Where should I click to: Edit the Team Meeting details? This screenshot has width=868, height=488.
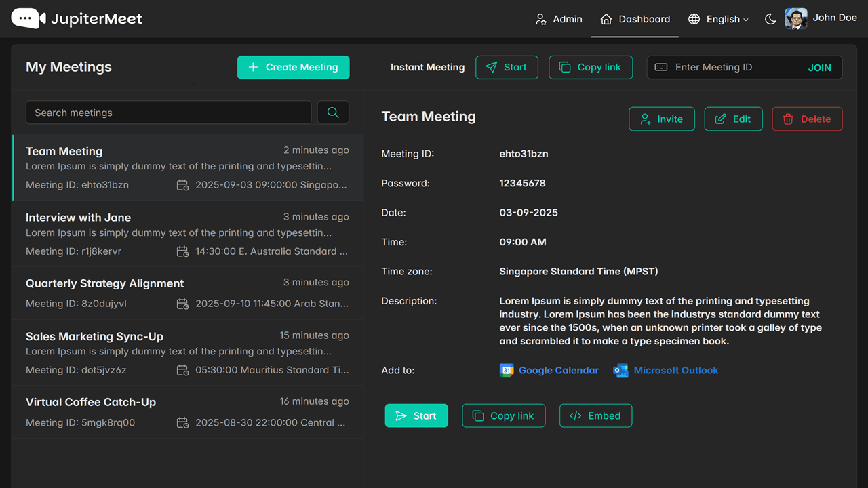(x=734, y=119)
